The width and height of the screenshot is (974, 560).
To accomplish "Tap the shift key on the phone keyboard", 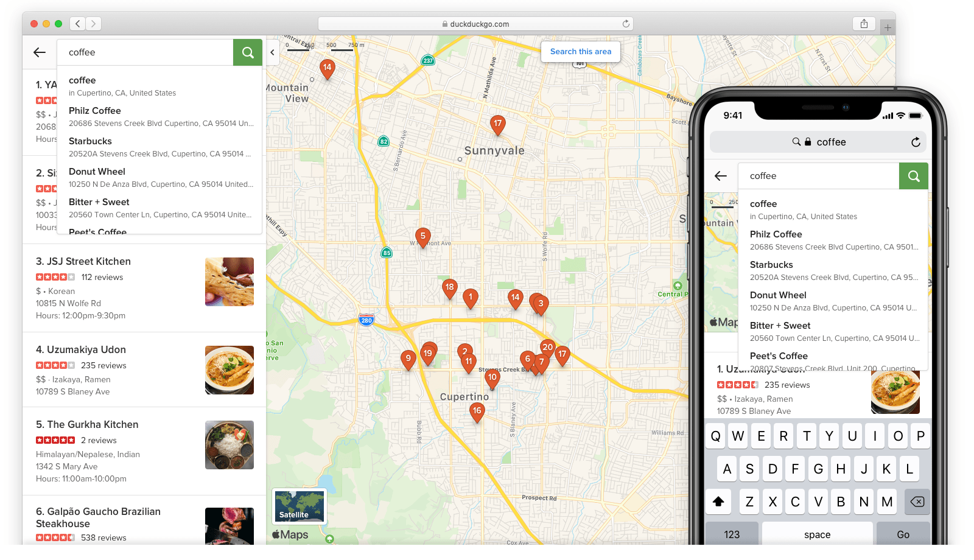I will coord(718,502).
